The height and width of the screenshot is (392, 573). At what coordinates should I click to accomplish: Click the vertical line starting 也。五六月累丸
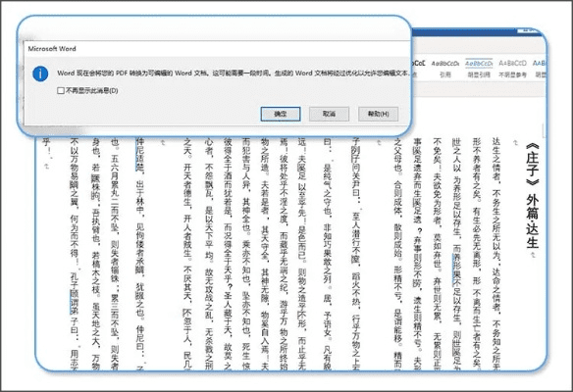[115, 254]
